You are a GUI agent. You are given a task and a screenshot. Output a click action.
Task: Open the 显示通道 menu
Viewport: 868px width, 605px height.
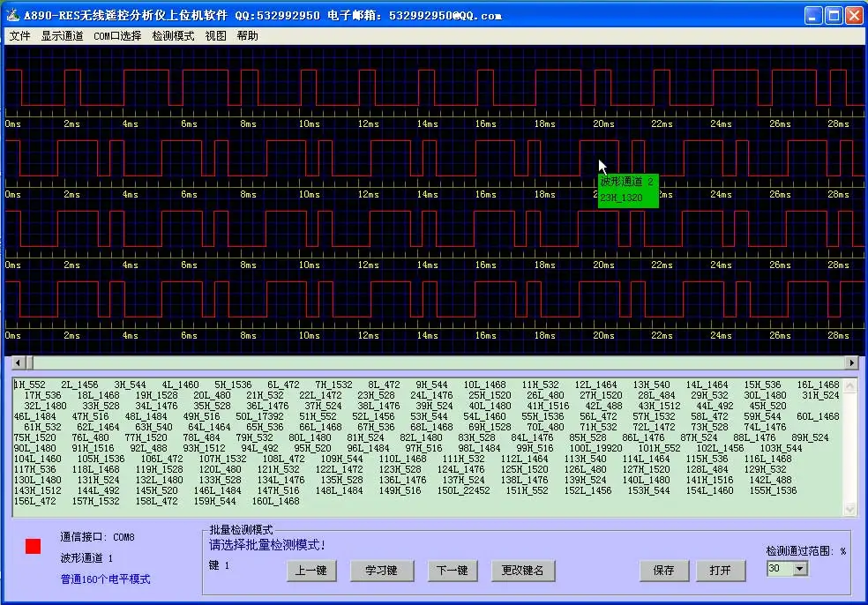62,36
